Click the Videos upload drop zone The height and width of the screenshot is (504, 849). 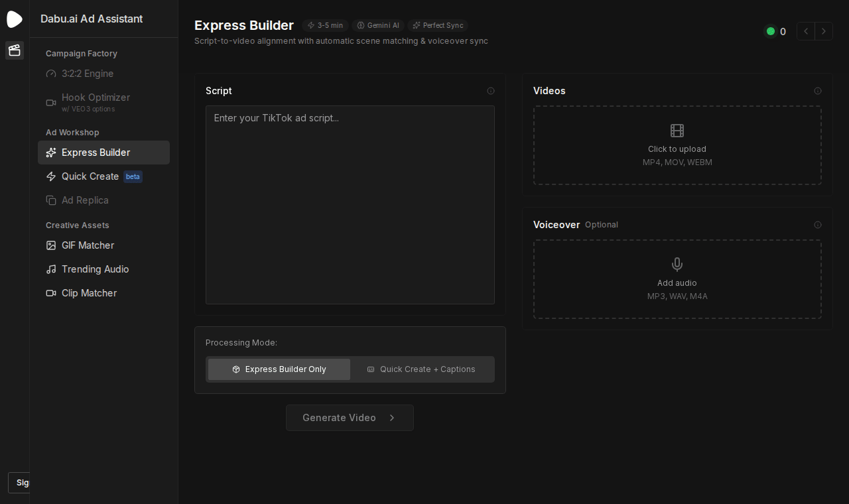click(677, 145)
